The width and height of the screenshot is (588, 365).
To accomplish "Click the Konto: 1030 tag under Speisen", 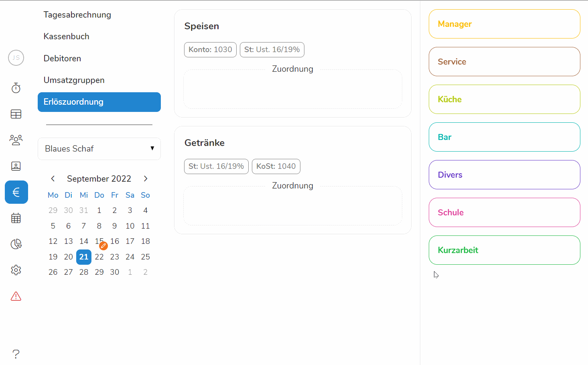I will click(210, 50).
